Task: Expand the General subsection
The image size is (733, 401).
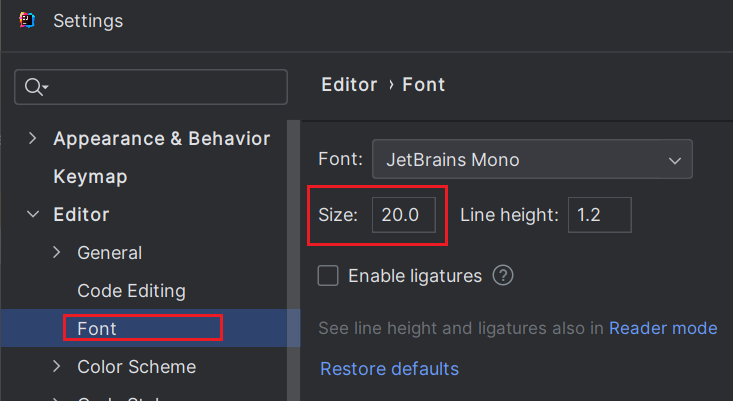Action: click(57, 253)
